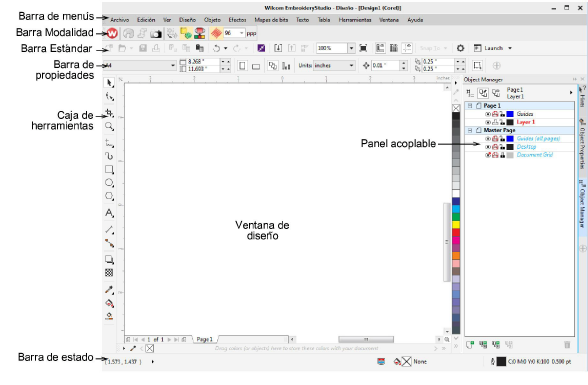Toggle visibility eye of Desktop layer
The height and width of the screenshot is (385, 588).
click(488, 147)
